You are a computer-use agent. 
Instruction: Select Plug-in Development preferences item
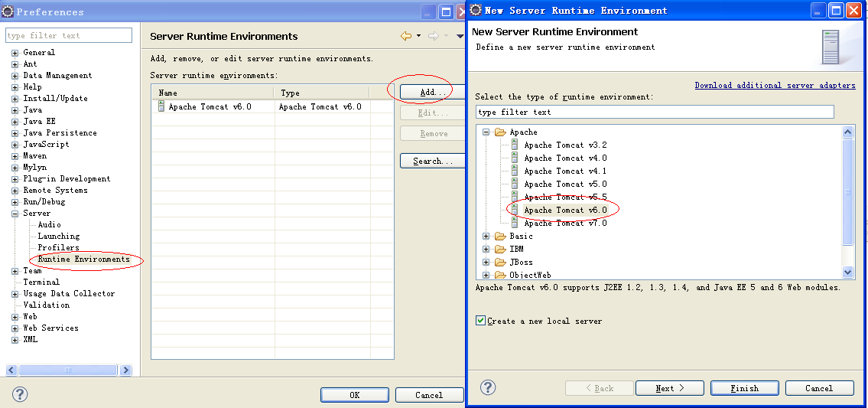[x=67, y=178]
